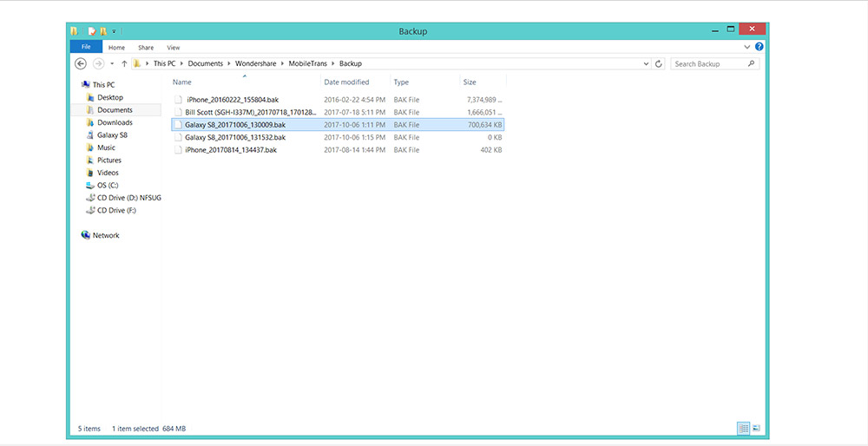Screen dimensions: 868x446
Task: Click the folder icon in the address bar
Action: (137, 63)
